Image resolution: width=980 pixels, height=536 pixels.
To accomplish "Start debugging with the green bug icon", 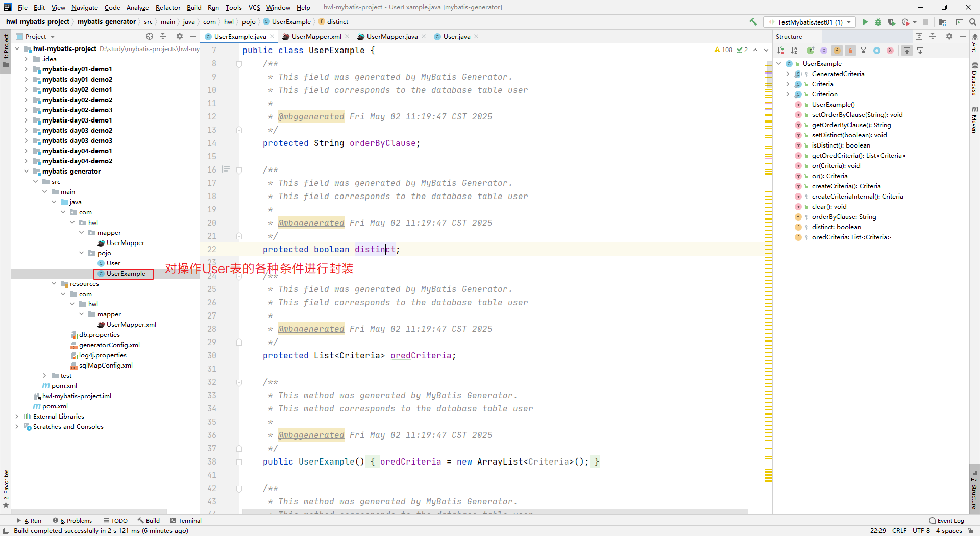I will click(x=878, y=22).
